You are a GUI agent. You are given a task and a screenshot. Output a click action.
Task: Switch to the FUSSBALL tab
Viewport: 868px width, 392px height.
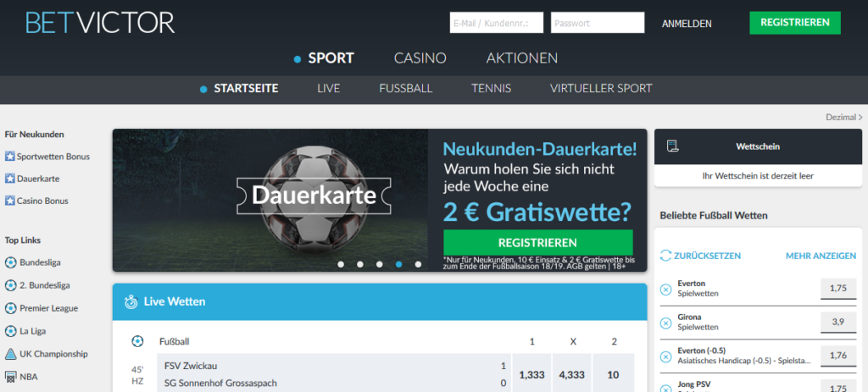[406, 88]
